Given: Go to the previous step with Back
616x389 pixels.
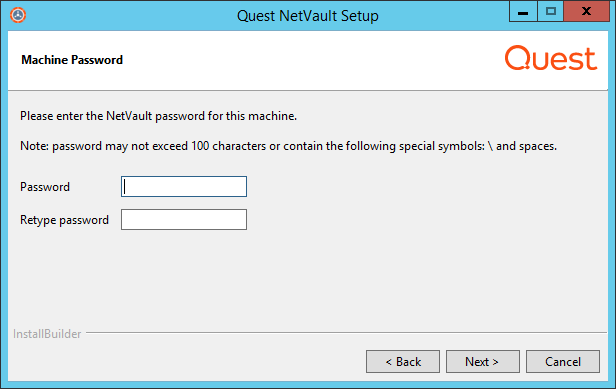Looking at the screenshot, I should [x=403, y=361].
